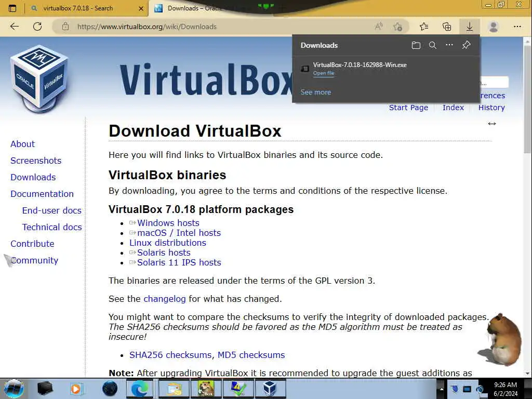Open the Downloads sidebar link
The image size is (532, 399).
click(x=33, y=177)
